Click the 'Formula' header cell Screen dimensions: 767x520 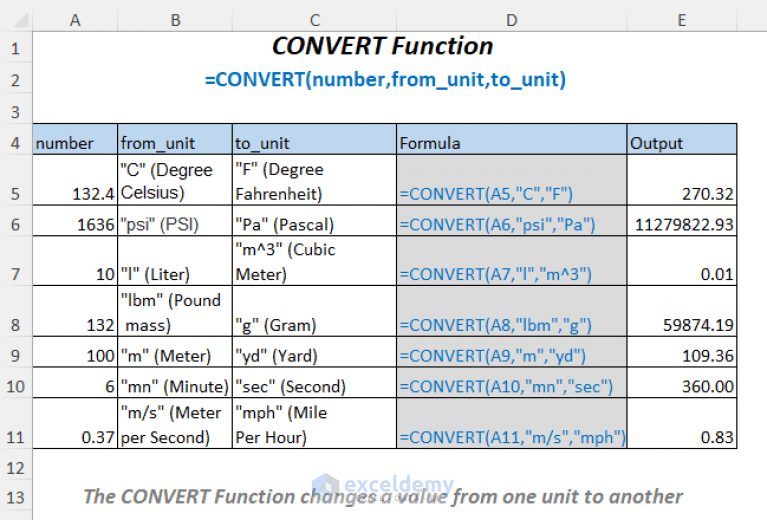512,139
